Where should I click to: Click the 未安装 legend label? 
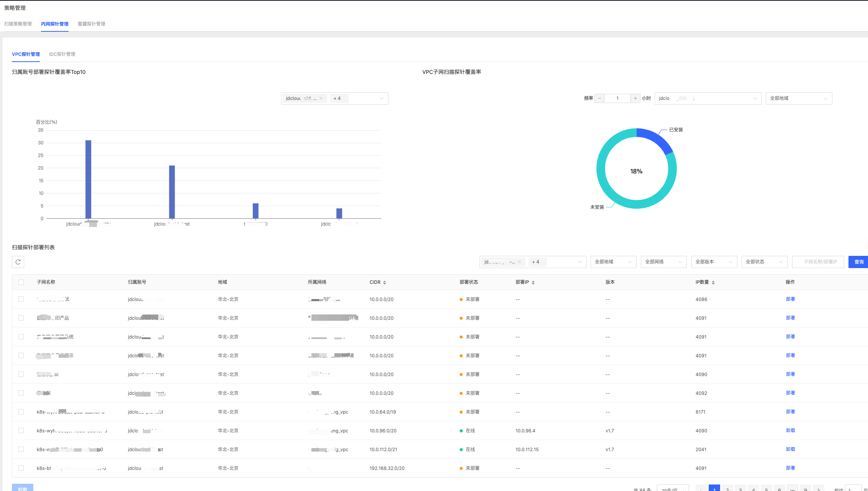point(597,207)
